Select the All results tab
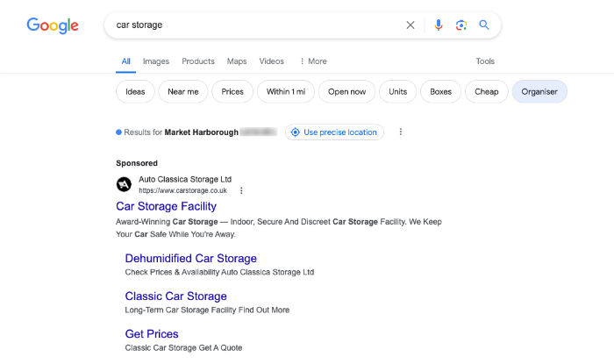The image size is (614, 364). (125, 61)
